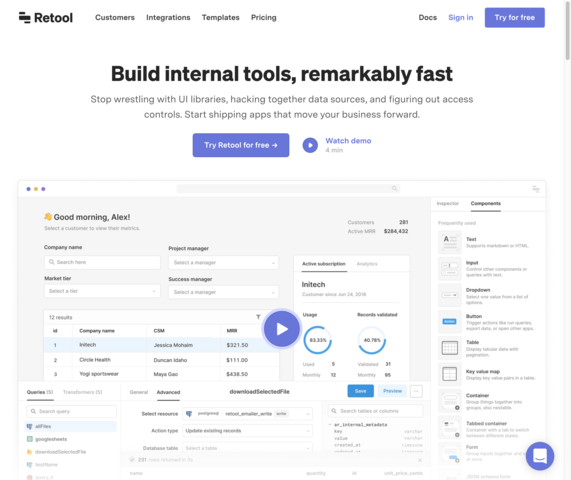571x480 pixels.
Task: Click the Company name search field
Action: pos(102,262)
